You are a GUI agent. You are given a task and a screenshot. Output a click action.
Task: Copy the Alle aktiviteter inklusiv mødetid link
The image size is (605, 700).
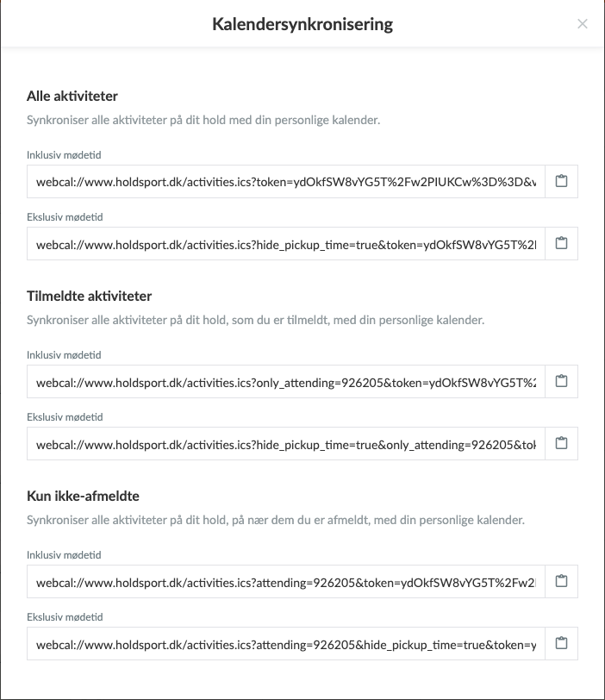tap(561, 182)
